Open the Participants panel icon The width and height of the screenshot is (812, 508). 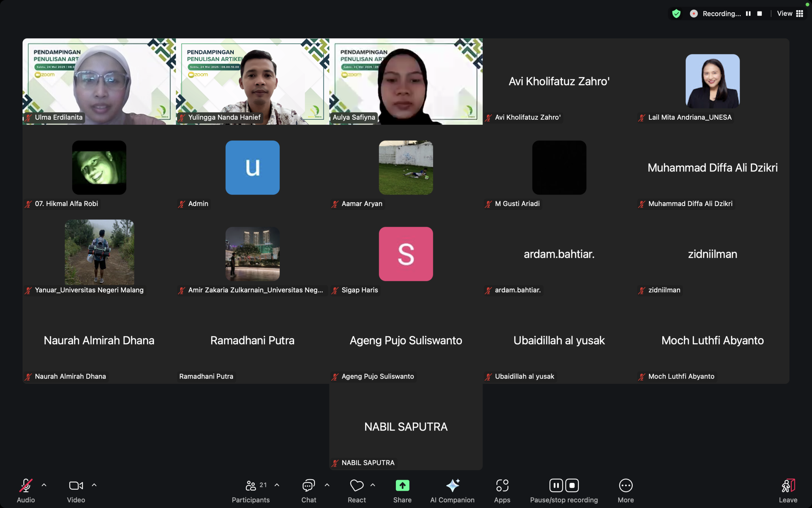(x=251, y=485)
